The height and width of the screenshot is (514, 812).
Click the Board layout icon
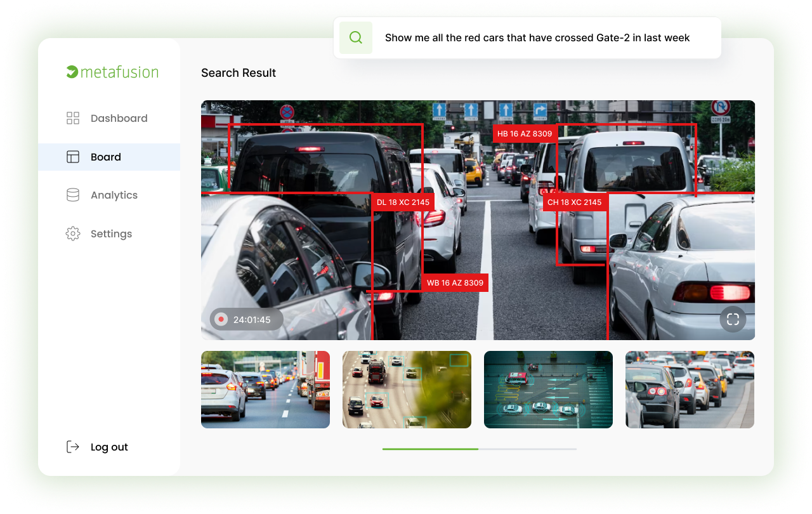(x=73, y=157)
